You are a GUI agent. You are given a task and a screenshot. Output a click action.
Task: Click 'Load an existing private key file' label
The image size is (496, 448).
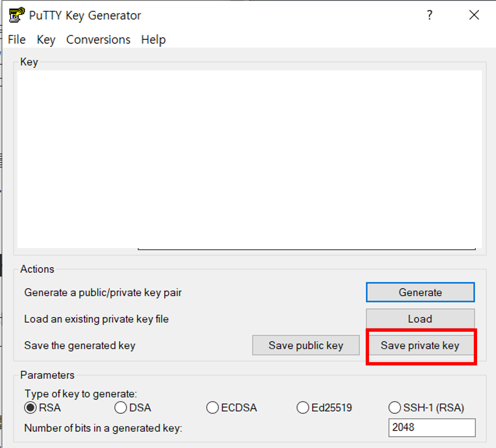(x=96, y=319)
